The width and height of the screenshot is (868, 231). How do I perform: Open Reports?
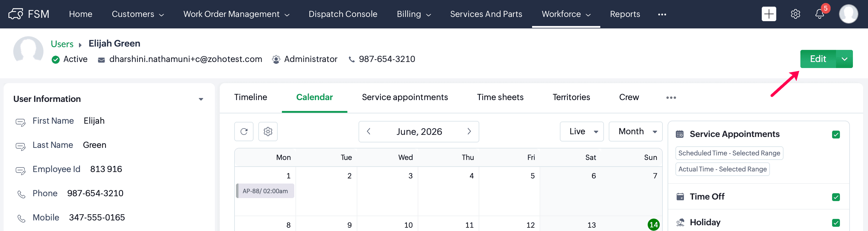click(x=625, y=14)
